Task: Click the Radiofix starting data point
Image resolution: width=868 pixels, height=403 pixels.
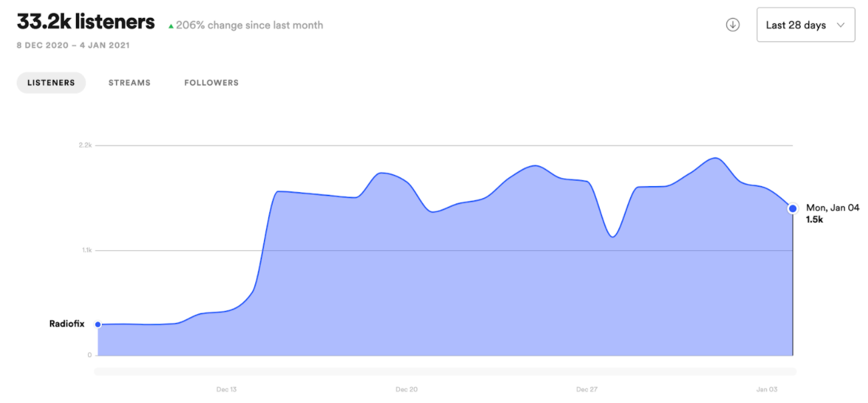Action: (98, 324)
